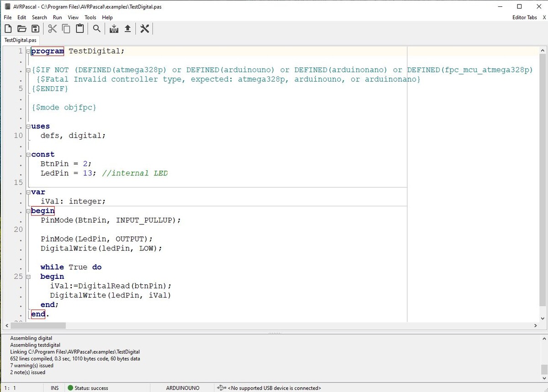Image resolution: width=548 pixels, height=392 pixels.
Task: Collapse the uses section fold marker
Action: pyautogui.click(x=28, y=126)
